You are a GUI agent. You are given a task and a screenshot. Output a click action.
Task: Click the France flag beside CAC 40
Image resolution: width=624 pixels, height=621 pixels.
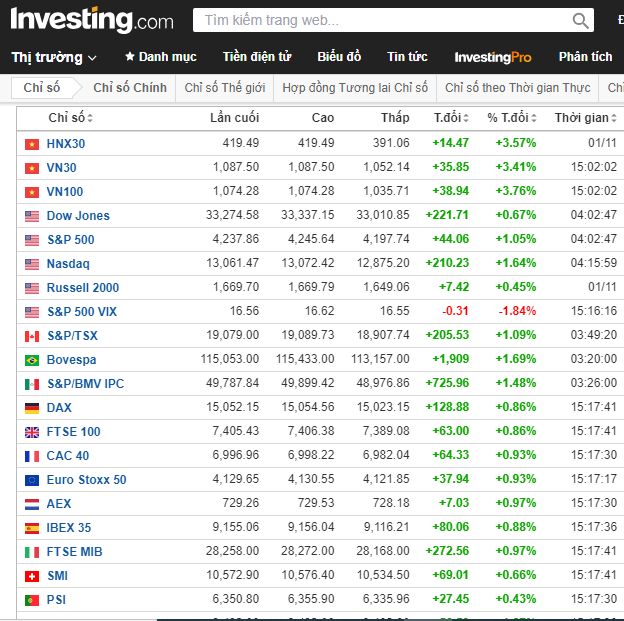[x=32, y=456]
